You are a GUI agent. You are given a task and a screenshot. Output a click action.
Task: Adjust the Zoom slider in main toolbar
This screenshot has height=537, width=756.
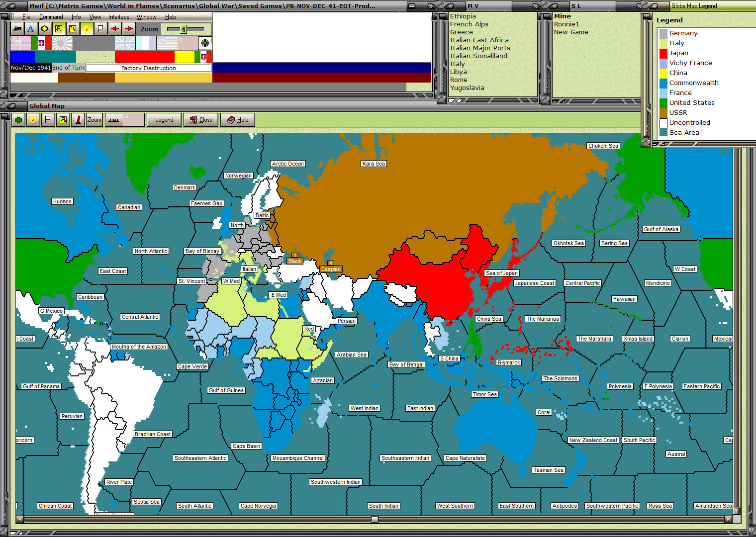click(183, 29)
